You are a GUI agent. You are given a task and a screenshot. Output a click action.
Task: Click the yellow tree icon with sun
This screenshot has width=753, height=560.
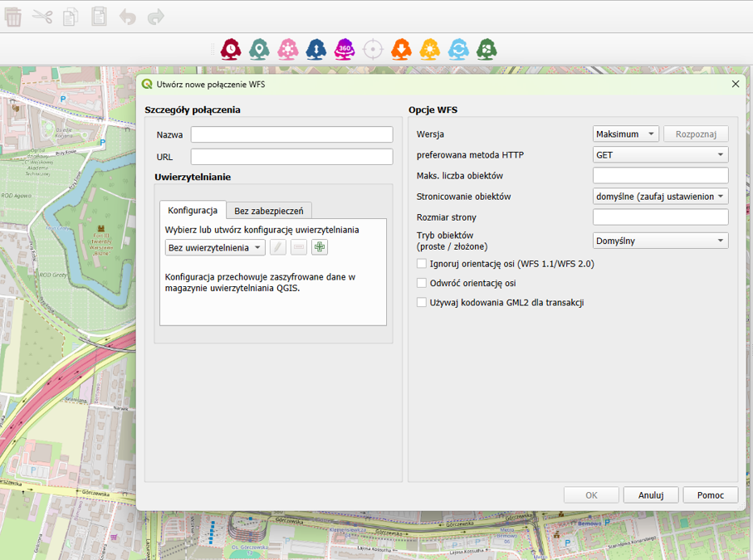pos(429,50)
